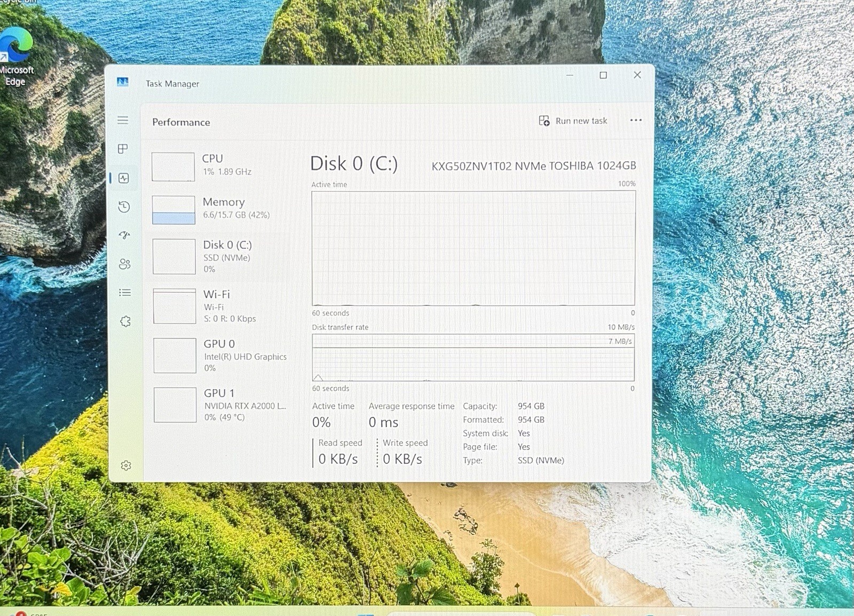Go to the Processes page icon
Image resolution: width=854 pixels, height=616 pixels.
click(x=123, y=149)
